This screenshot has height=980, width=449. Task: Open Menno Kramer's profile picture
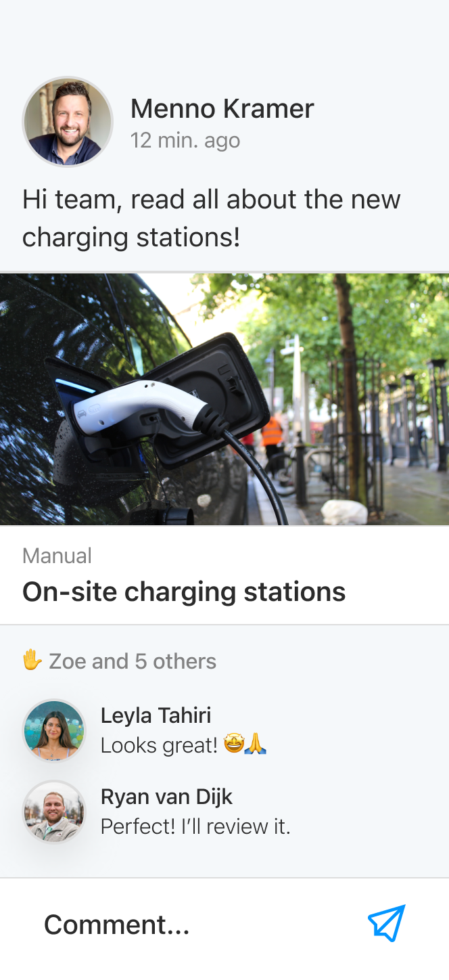point(68,122)
